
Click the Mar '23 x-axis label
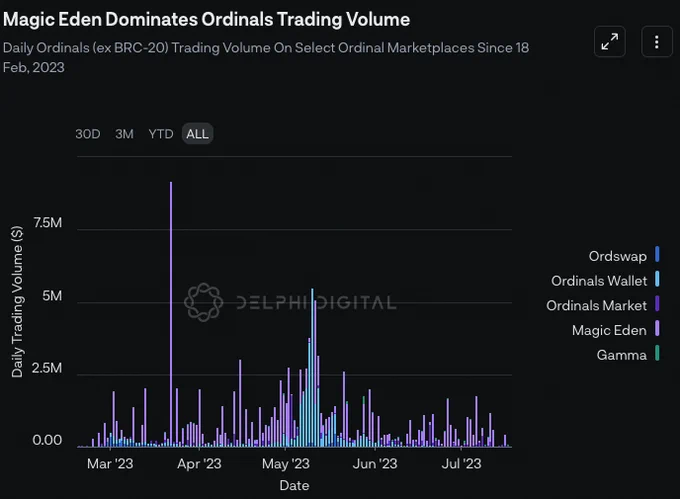110,463
